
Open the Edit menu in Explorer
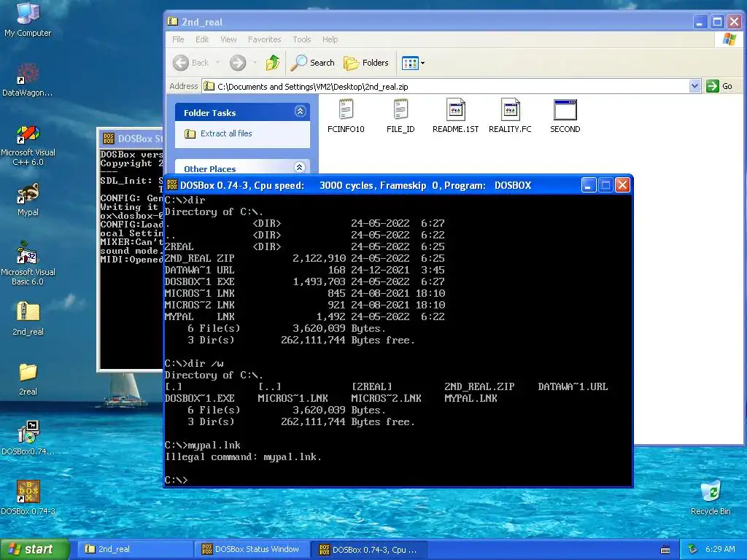click(202, 39)
